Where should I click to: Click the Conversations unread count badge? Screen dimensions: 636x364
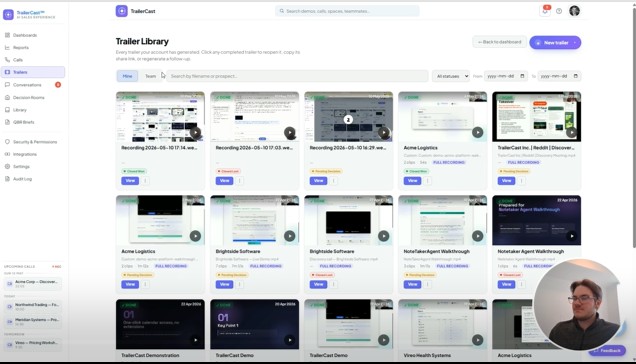(x=58, y=85)
